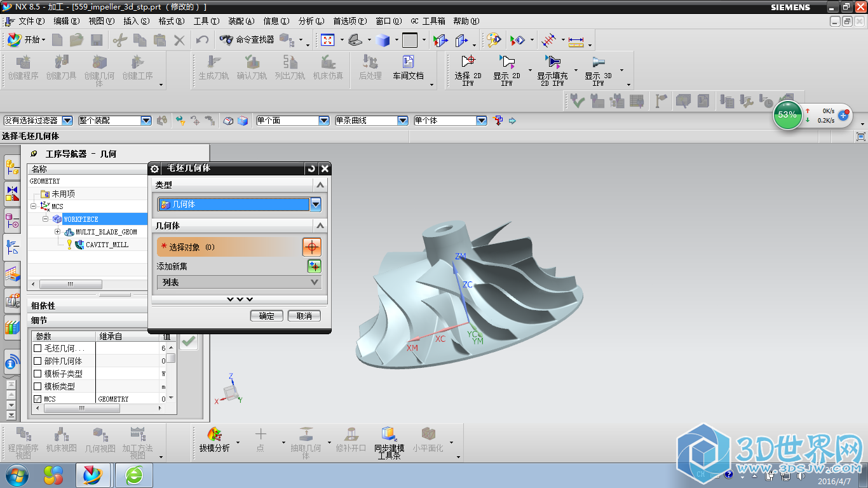Open the 帮助(H) menu
This screenshot has height=488, width=868.
tap(466, 21)
